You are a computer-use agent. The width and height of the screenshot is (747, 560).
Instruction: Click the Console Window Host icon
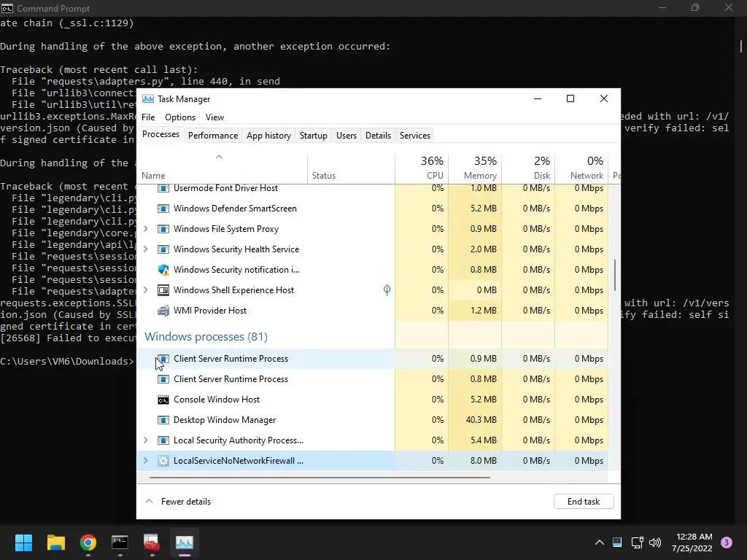pos(163,400)
